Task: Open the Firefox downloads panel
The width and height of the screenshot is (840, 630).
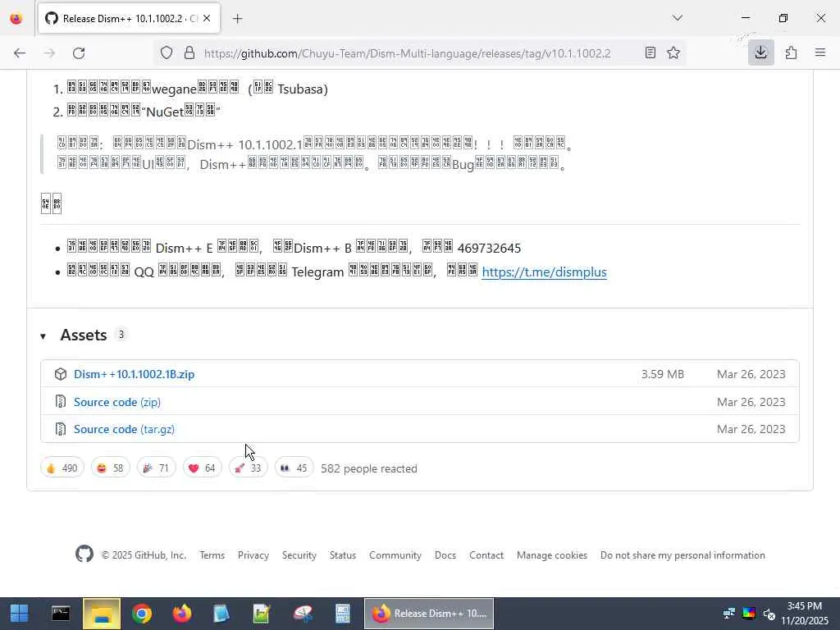Action: (x=760, y=52)
